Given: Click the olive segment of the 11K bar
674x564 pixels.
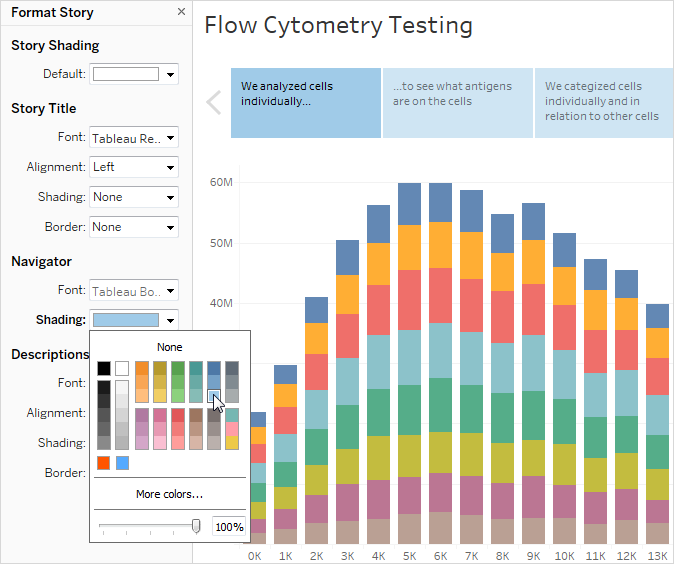Looking at the screenshot, I should coord(595,475).
